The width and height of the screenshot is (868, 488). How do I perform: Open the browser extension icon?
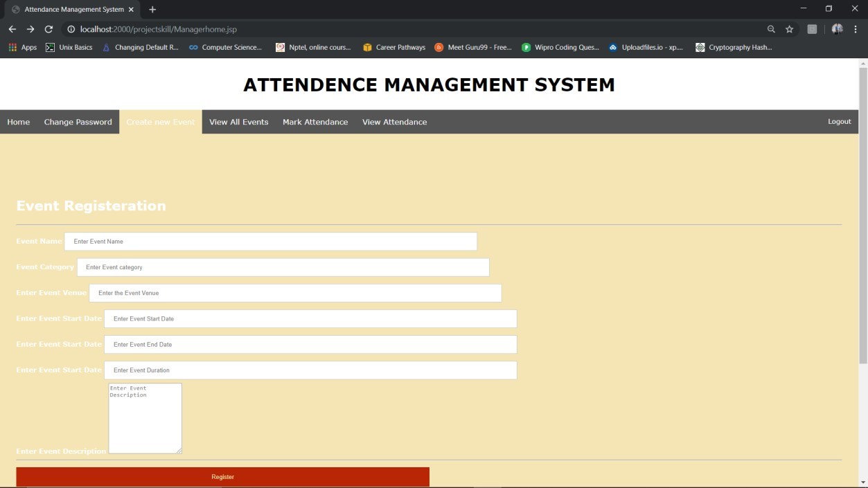pos(812,29)
